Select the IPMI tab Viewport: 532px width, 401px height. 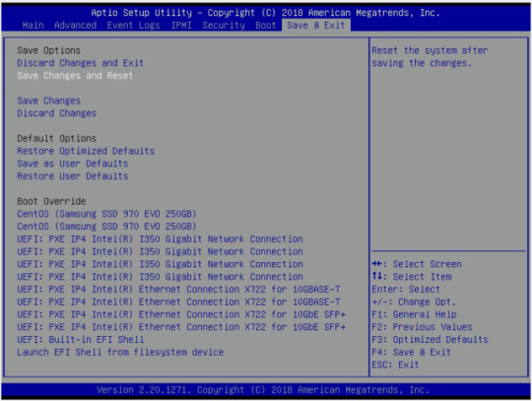(181, 26)
